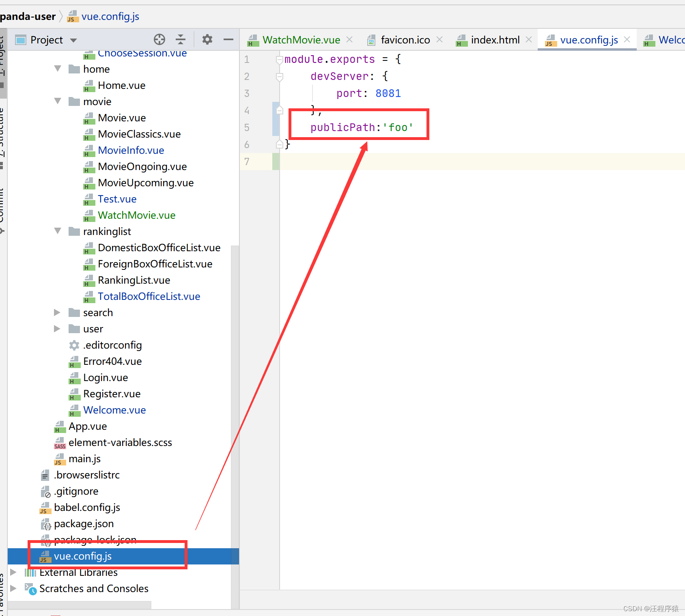Click the JS icon beside main.js
This screenshot has width=685, height=616.
pyautogui.click(x=60, y=459)
